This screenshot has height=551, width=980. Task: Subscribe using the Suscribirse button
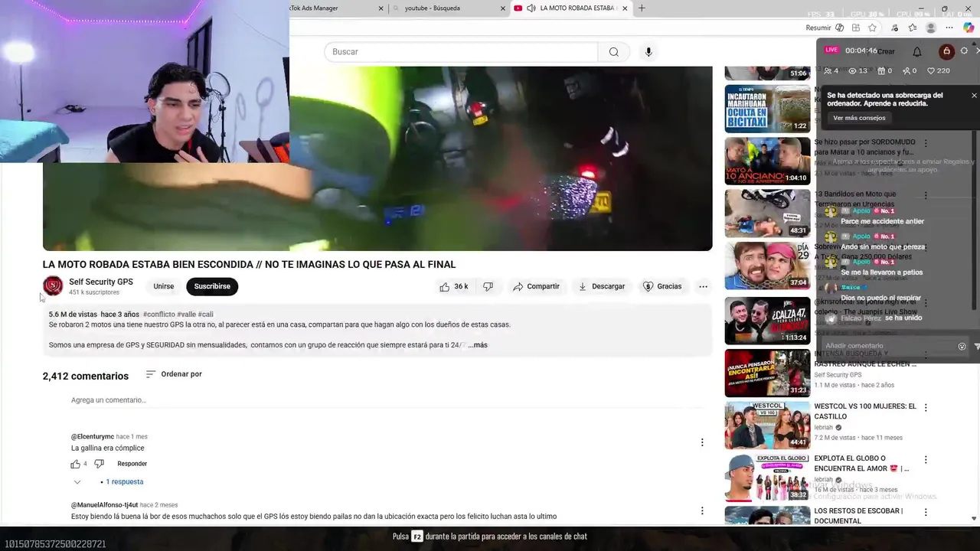(212, 286)
